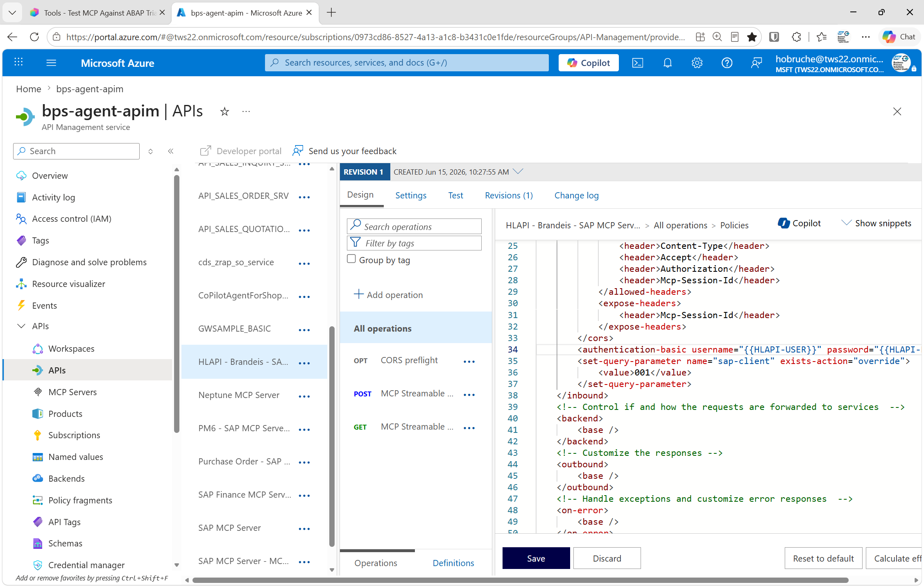Save the policy changes

pyautogui.click(x=536, y=558)
